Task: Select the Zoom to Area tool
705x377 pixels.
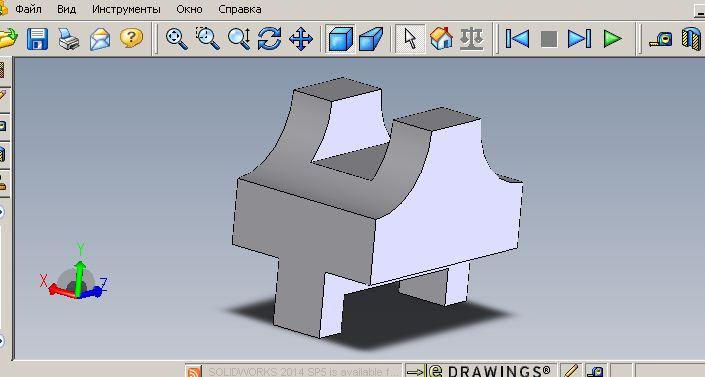Action: click(207, 39)
